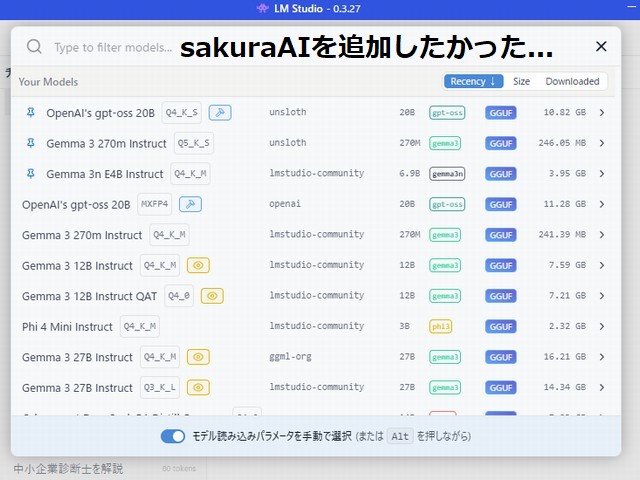The height and width of the screenshot is (480, 640).
Task: Click the phi3 architecture tag
Action: tap(441, 327)
